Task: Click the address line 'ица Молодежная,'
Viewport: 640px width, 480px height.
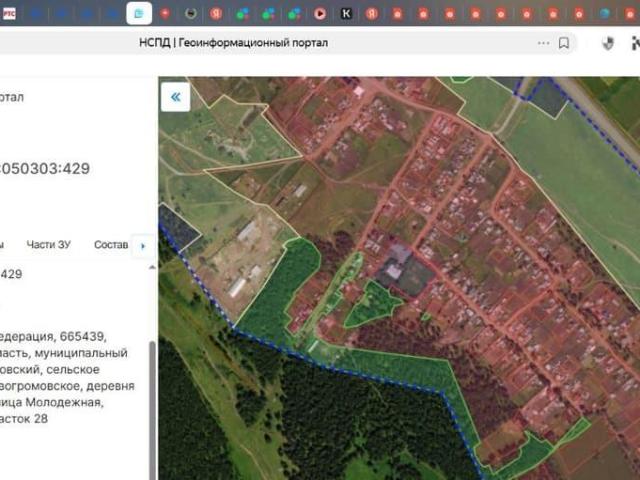Action: click(x=52, y=402)
